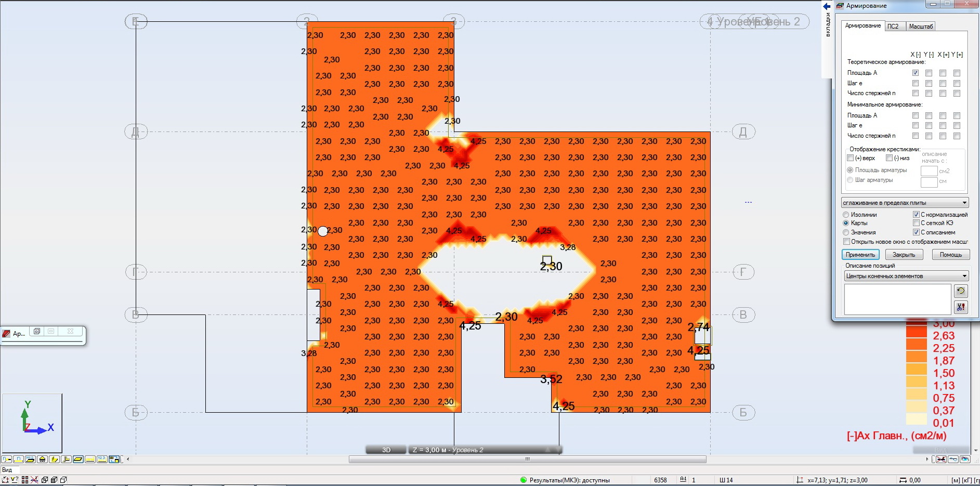Open Центры конечных элементов dropdown
This screenshot has width=980, height=486.
tap(906, 276)
